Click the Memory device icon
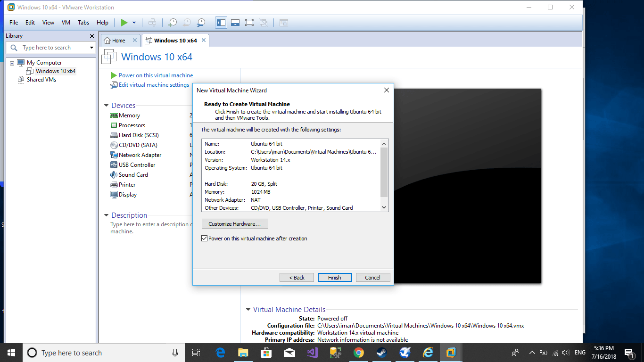644x362 pixels. [x=114, y=115]
